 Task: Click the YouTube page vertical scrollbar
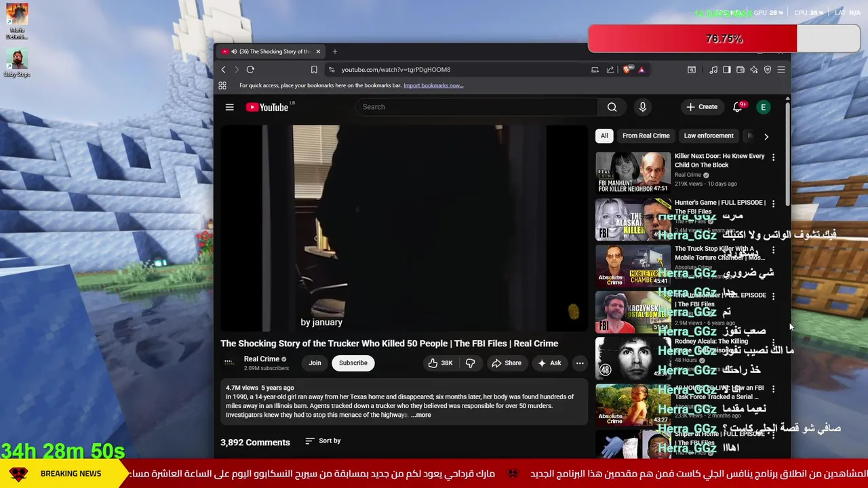(x=787, y=153)
